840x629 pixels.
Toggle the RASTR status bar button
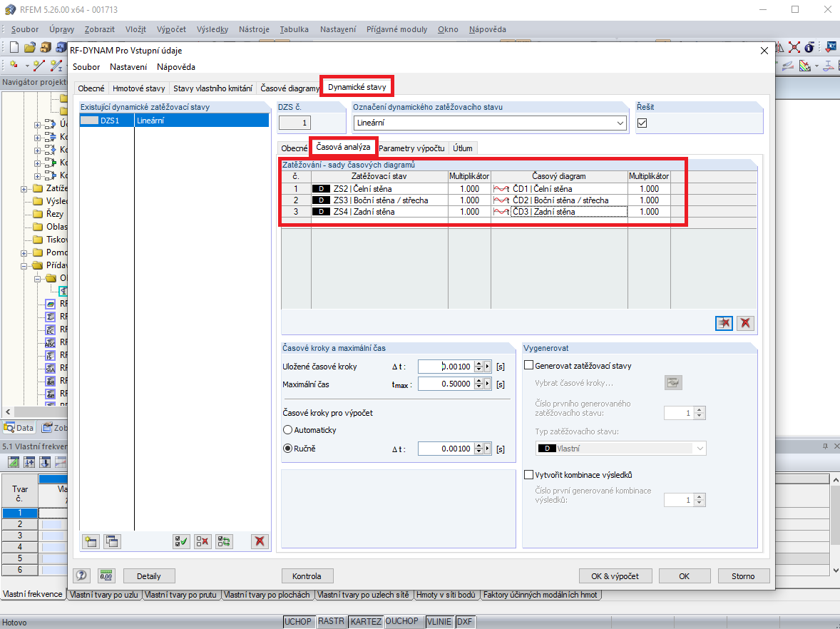coord(331,621)
